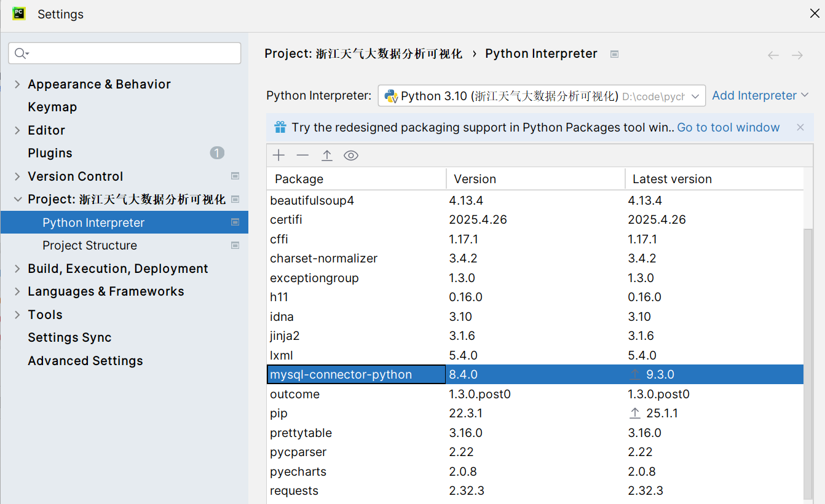Collapse the Project 浙江天气大数据分析可视化 node
This screenshot has height=504, width=825.
click(17, 199)
